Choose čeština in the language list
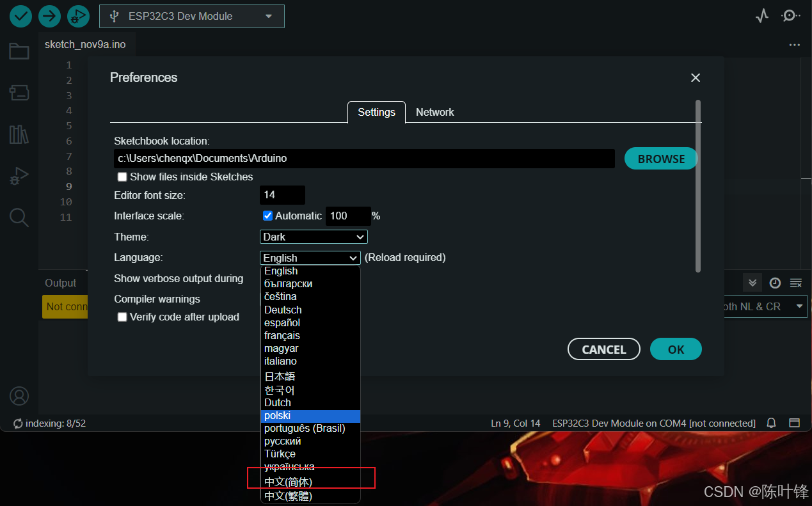The width and height of the screenshot is (812, 506). tap(311, 297)
